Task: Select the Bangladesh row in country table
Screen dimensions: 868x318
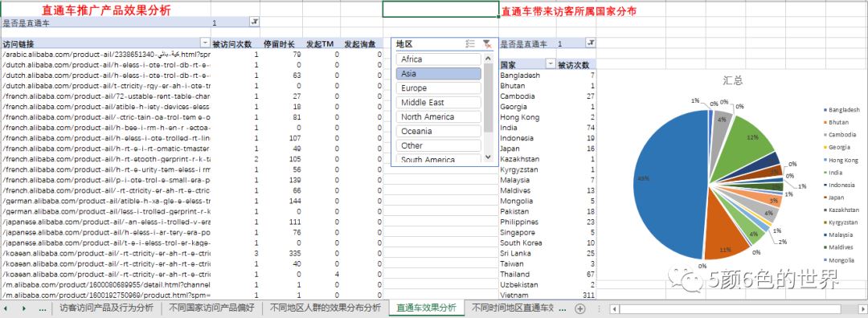Action: 547,75
